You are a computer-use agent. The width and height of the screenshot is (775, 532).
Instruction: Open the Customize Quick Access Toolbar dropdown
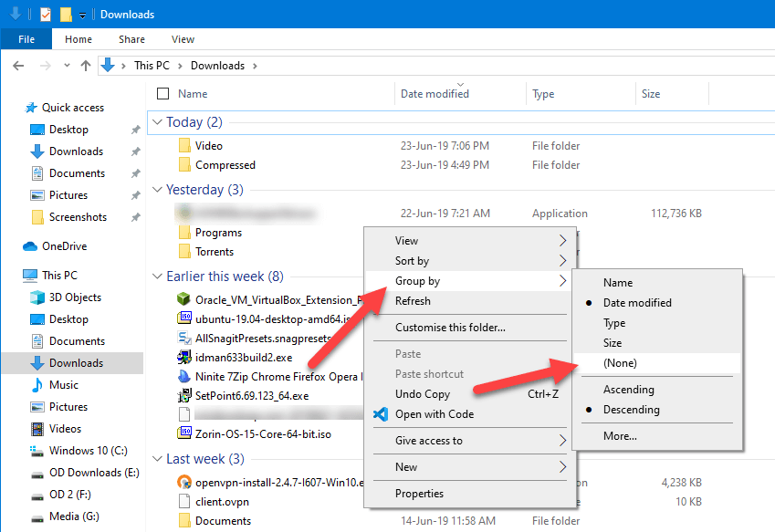tap(82, 16)
